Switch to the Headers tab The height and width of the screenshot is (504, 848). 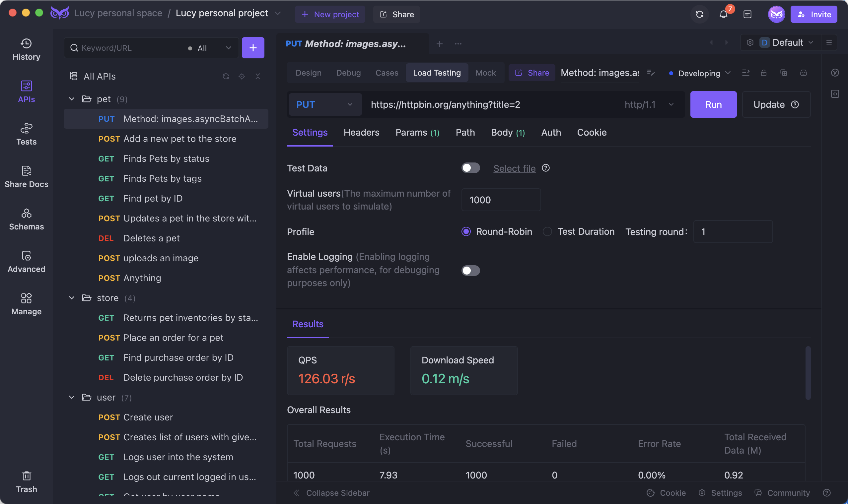361,132
